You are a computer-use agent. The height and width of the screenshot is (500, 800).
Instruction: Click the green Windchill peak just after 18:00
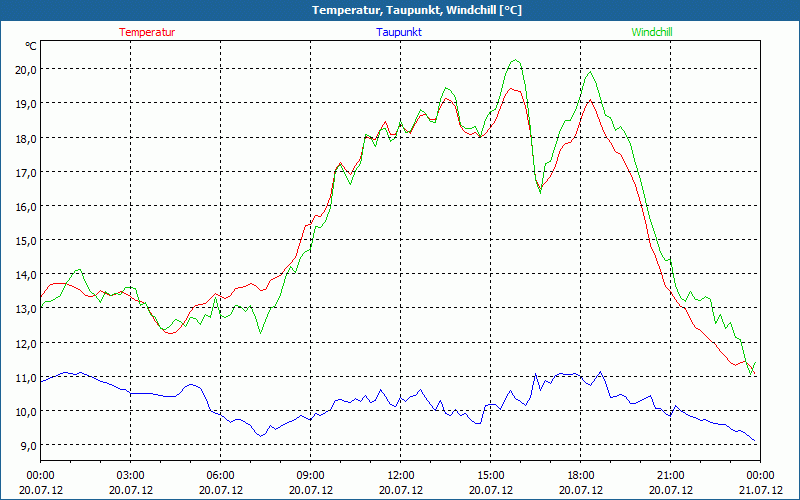[x=590, y=72]
